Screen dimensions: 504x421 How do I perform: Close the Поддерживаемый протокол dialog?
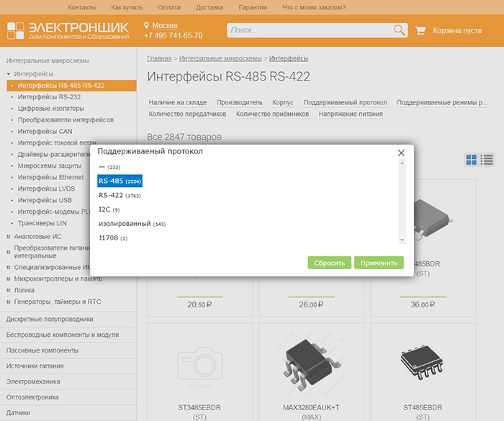pos(401,153)
